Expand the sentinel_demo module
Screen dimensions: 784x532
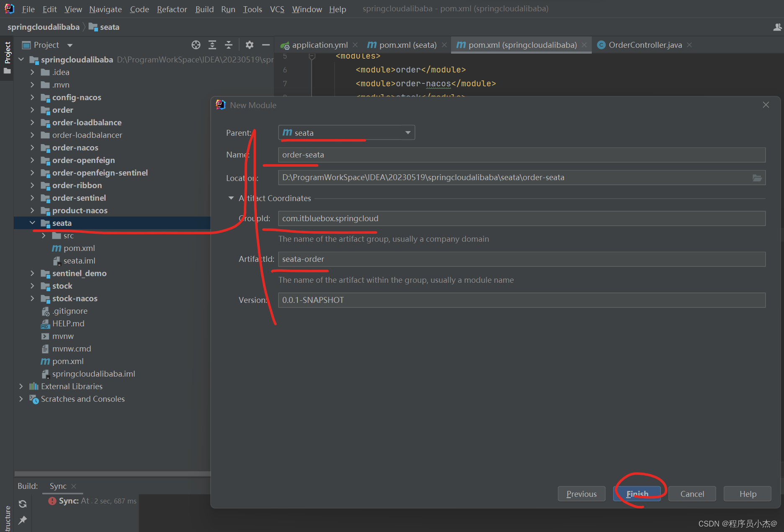click(32, 273)
